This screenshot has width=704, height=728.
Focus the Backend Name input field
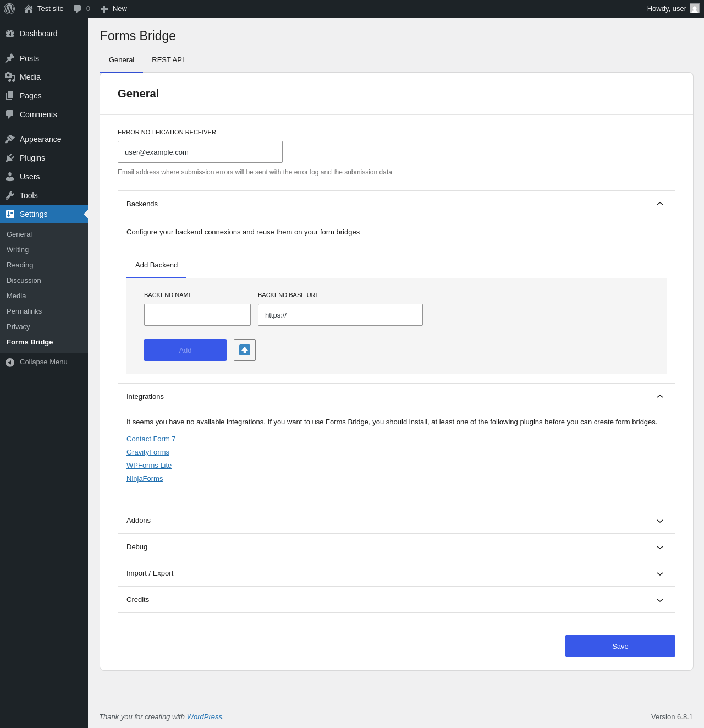[x=197, y=315]
